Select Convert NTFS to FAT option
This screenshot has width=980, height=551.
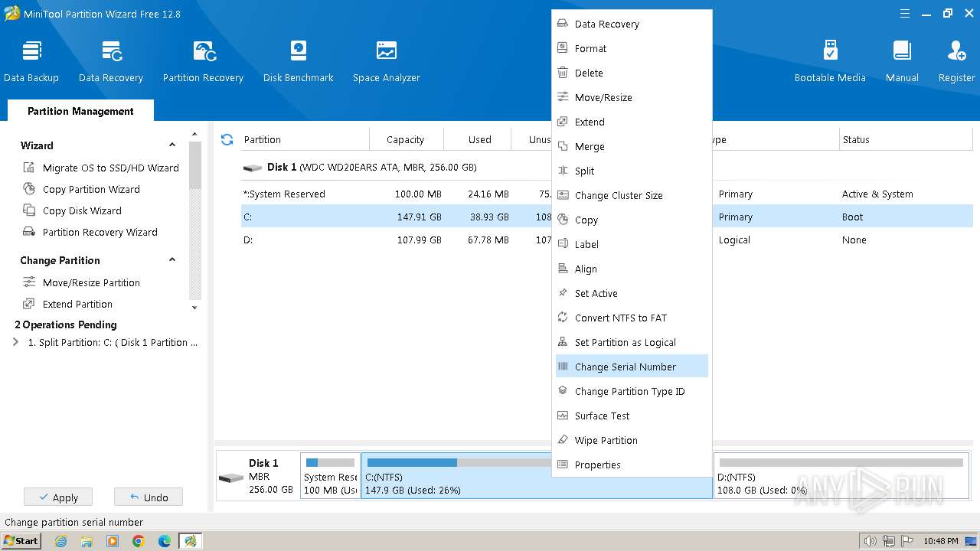(620, 318)
